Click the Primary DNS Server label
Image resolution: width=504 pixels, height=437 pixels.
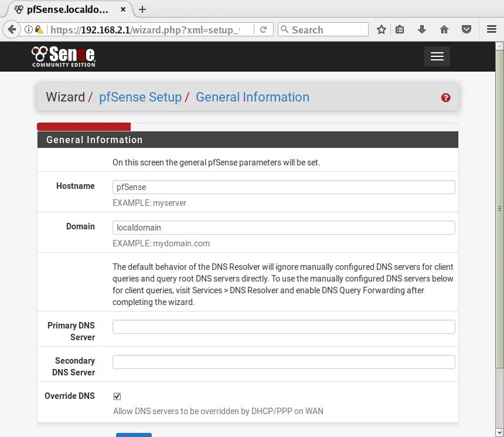click(71, 331)
